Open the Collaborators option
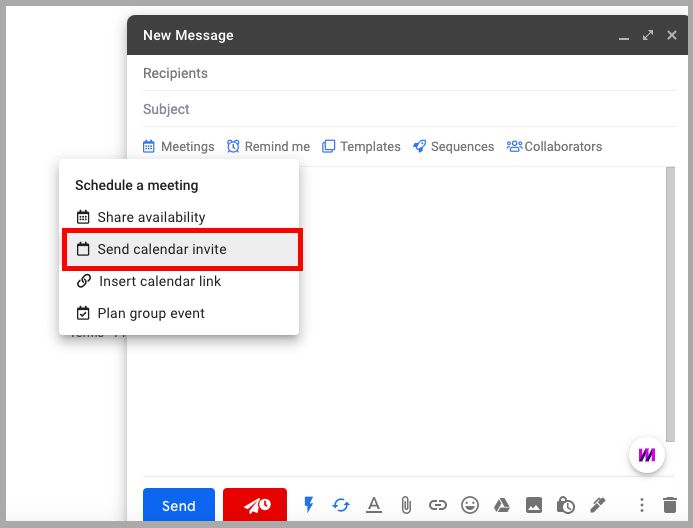 [x=554, y=146]
